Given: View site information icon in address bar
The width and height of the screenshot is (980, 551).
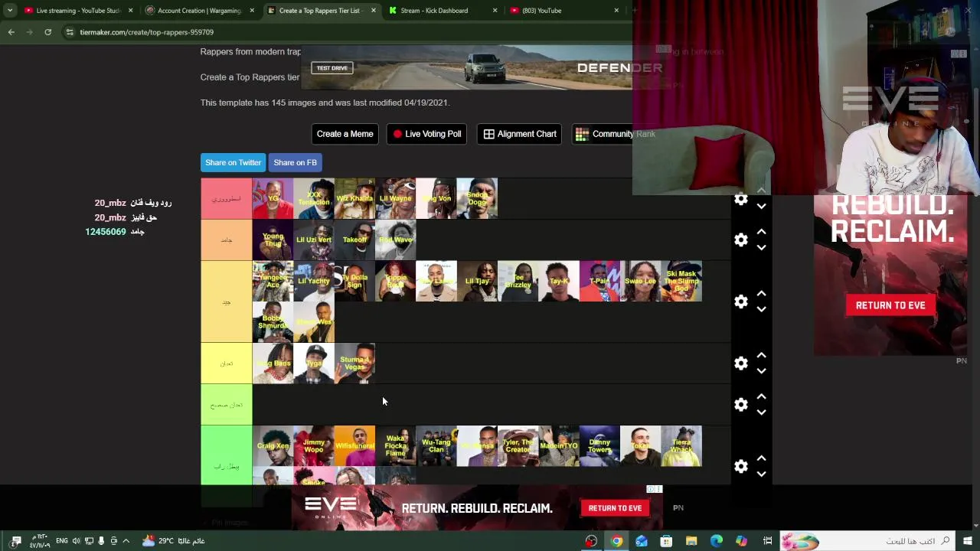Looking at the screenshot, I should 69,32.
